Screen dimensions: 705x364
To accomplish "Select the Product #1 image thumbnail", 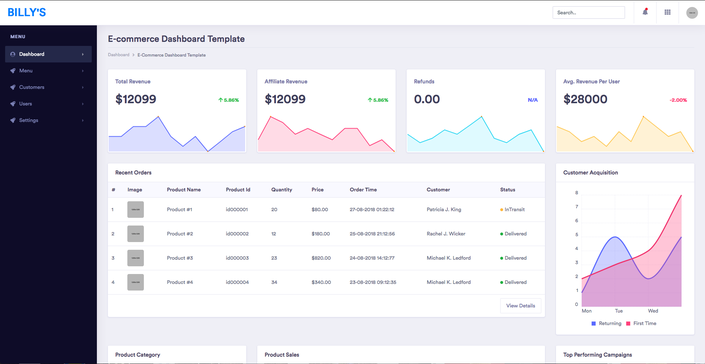I will 135,209.
